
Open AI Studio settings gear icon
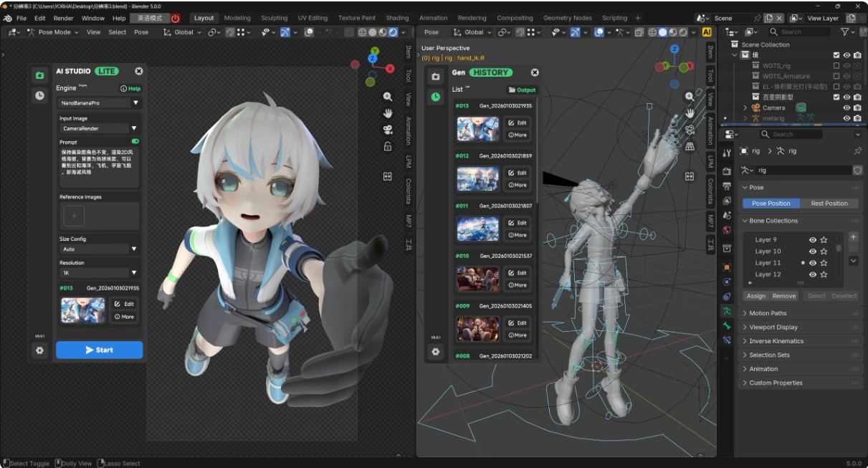point(39,350)
